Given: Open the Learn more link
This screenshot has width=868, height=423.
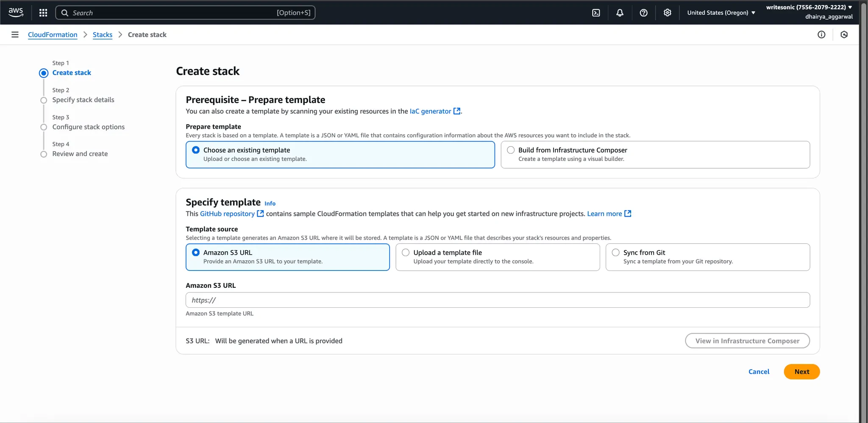Looking at the screenshot, I should click(604, 214).
